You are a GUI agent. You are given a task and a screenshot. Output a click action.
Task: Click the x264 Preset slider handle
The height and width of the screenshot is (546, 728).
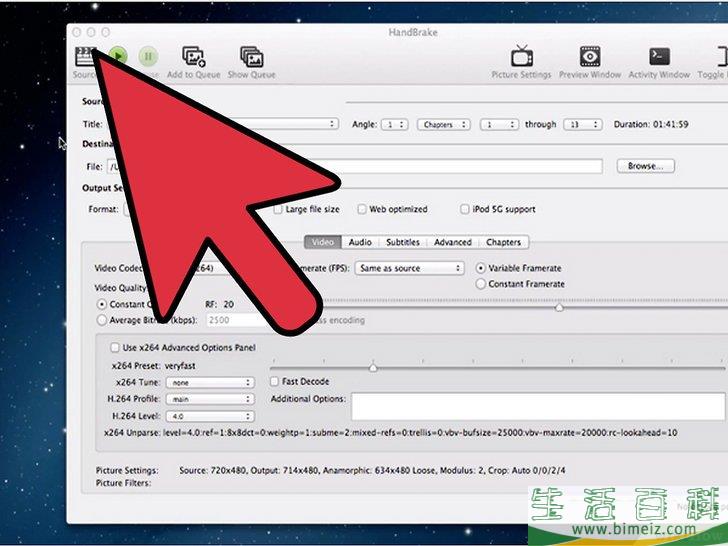pyautogui.click(x=373, y=368)
